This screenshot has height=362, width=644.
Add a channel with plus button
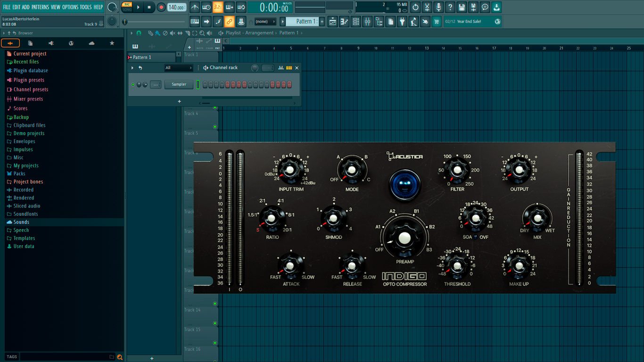coord(179,101)
